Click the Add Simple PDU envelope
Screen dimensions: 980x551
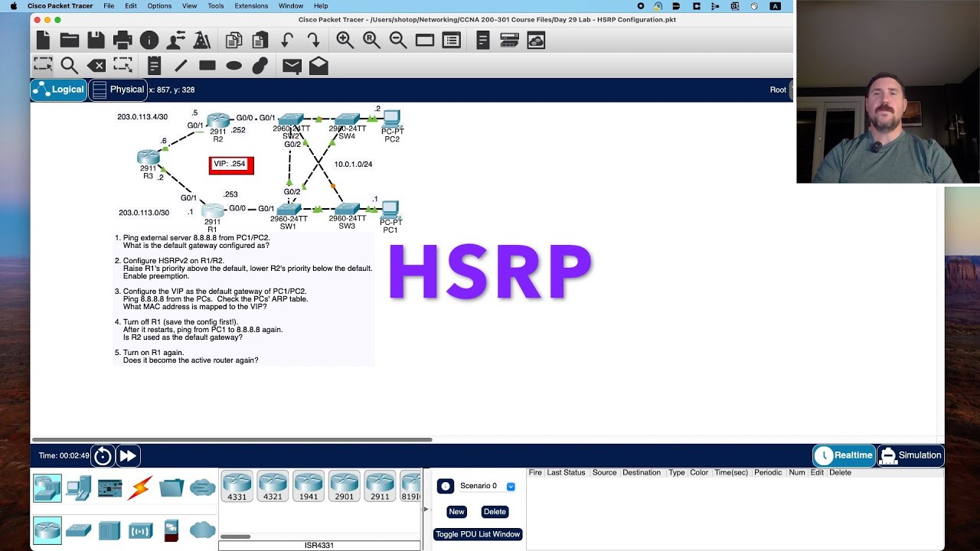tap(292, 66)
